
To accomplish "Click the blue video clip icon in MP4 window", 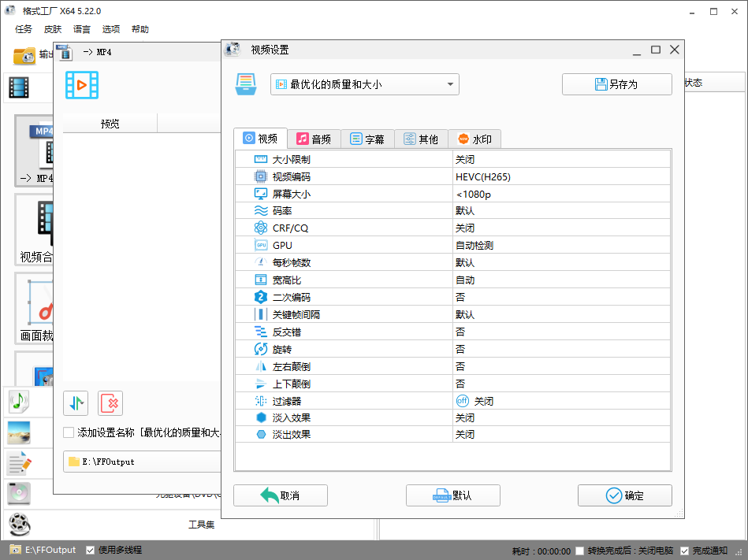I will click(82, 85).
